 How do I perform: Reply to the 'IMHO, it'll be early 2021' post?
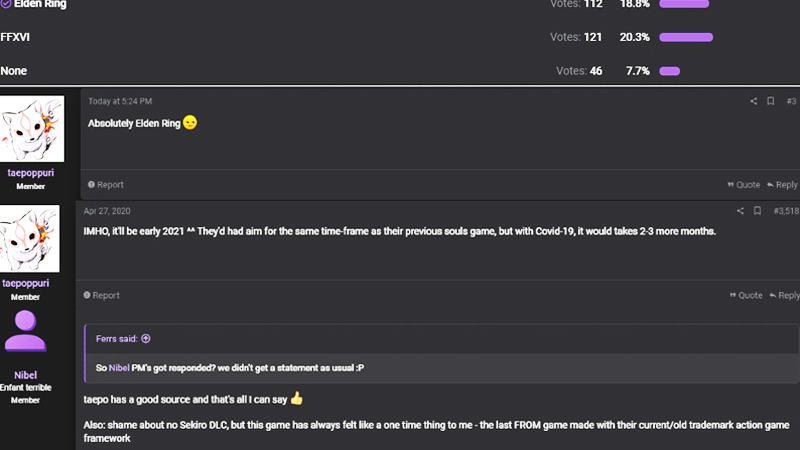(784, 295)
